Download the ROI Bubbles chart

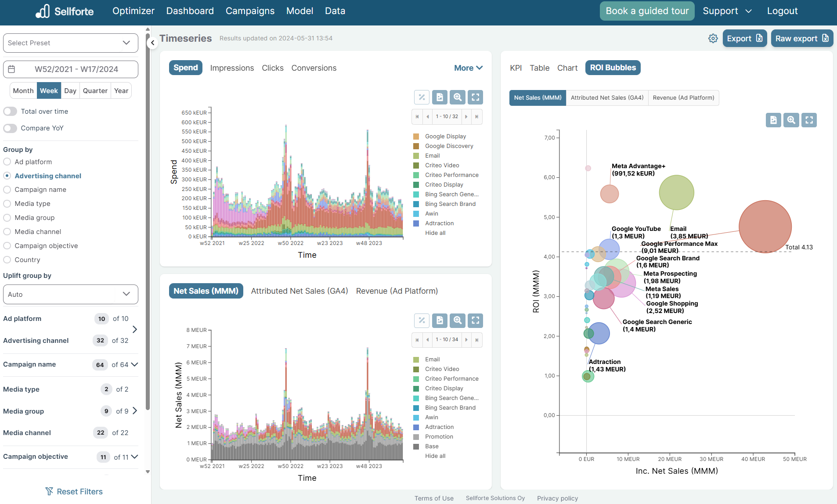[x=773, y=120]
